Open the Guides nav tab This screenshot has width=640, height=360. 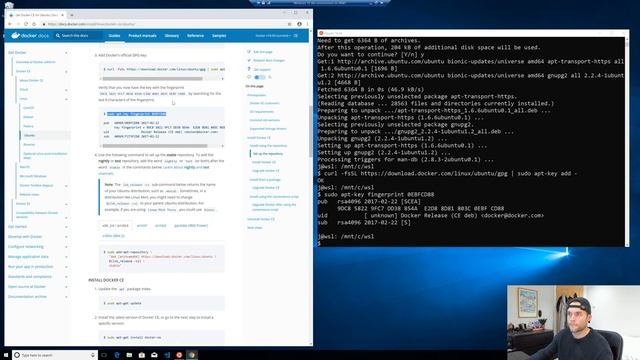(x=114, y=36)
